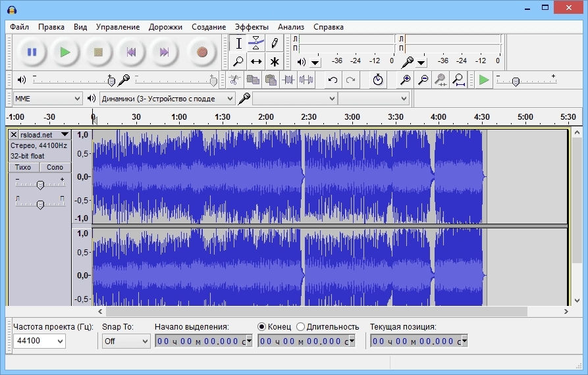Click the Текущая позиция time field

pyautogui.click(x=419, y=341)
